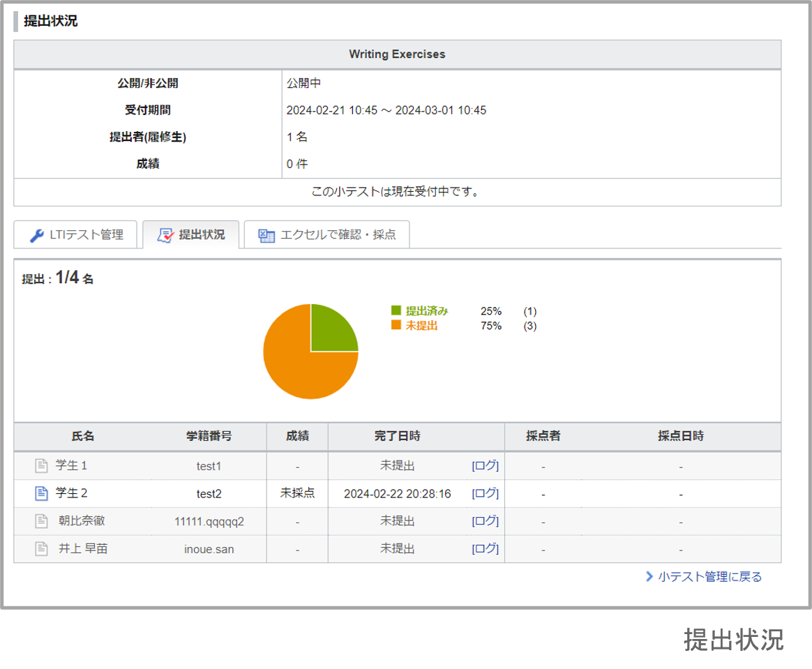The width and height of the screenshot is (812, 669).
Task: Open the [ログ] link for 学生 1
Action: click(486, 465)
